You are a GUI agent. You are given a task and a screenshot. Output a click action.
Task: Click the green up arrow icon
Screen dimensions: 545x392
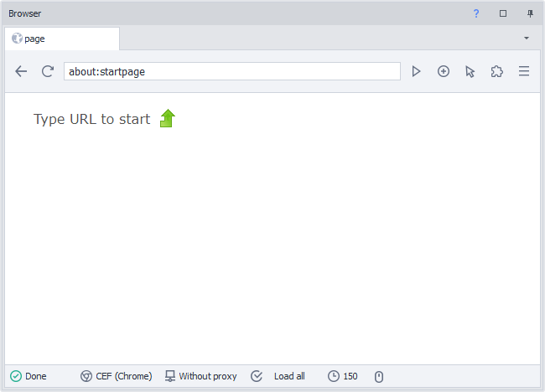tap(168, 119)
